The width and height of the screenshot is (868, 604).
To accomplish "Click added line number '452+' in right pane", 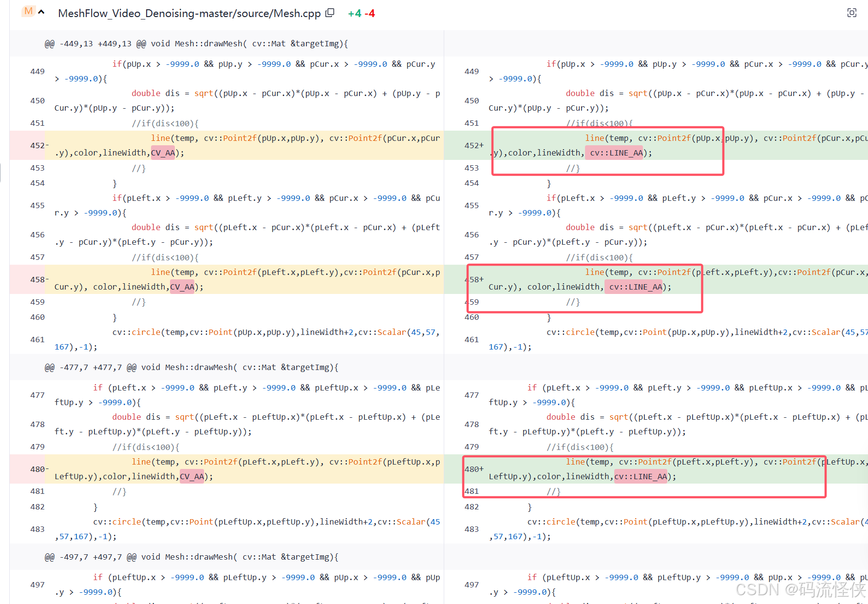I will pyautogui.click(x=474, y=145).
